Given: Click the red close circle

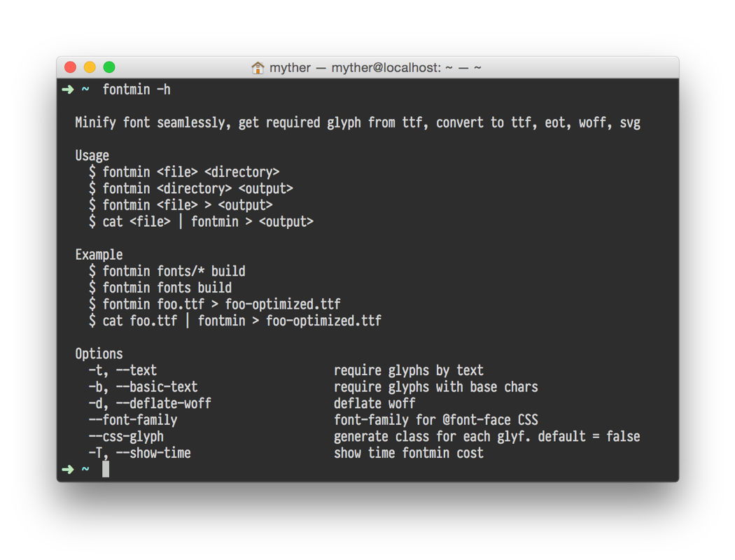Looking at the screenshot, I should tap(69, 66).
